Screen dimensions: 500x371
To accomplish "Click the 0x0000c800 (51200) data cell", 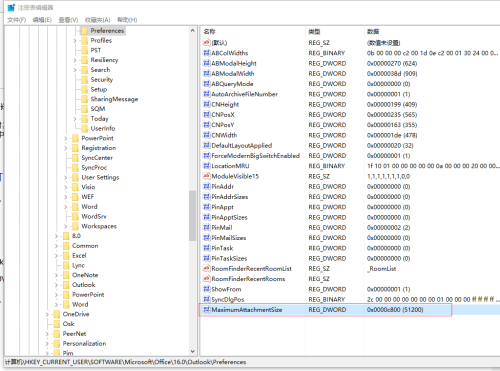I will tap(395, 310).
